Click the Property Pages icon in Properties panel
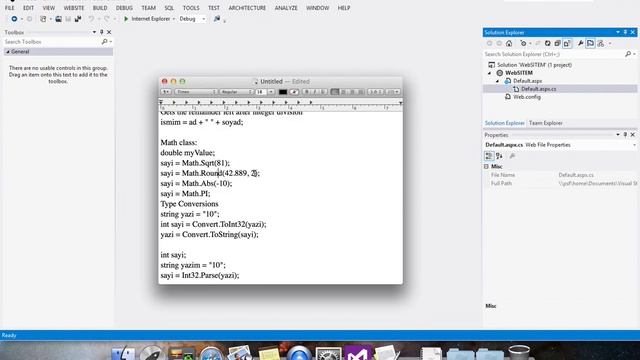Viewport: 640px width, 360px height. 512,156
